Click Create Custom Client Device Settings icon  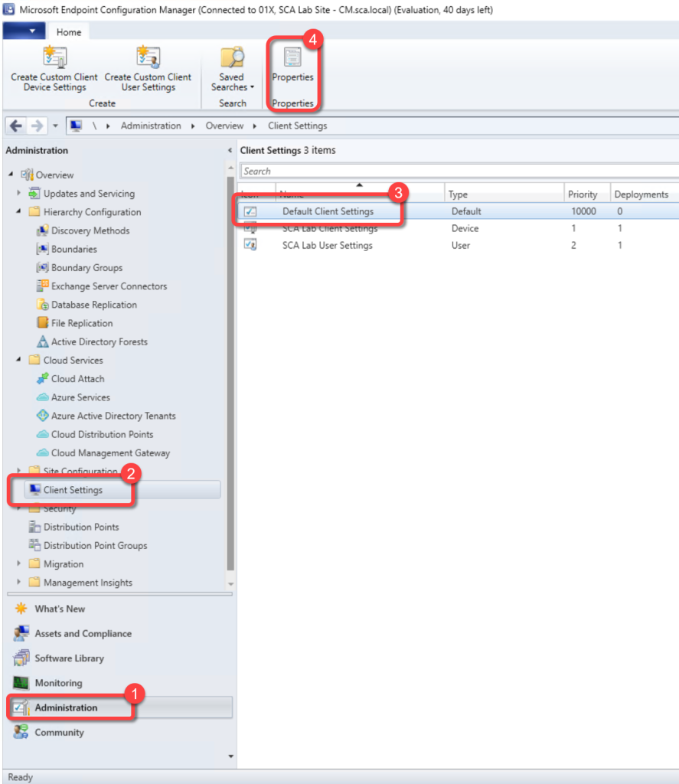[54, 57]
